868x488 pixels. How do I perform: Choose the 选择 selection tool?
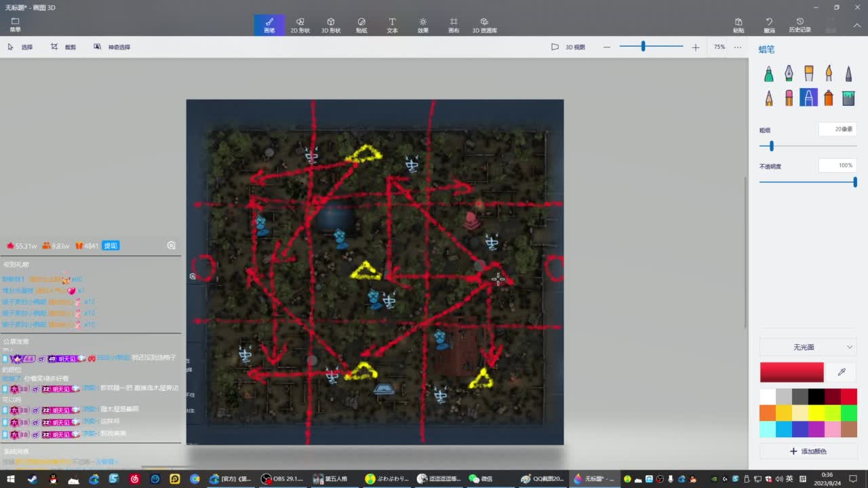20,47
